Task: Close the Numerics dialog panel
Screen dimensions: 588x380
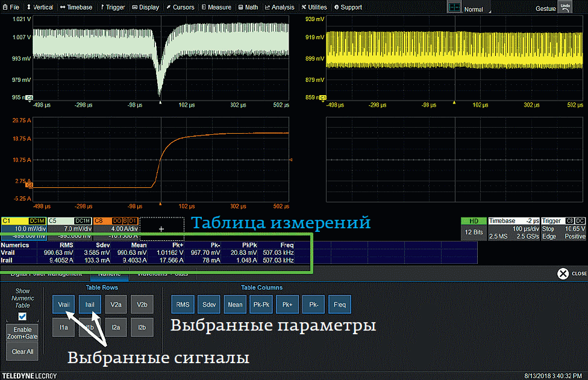Action: coord(563,274)
